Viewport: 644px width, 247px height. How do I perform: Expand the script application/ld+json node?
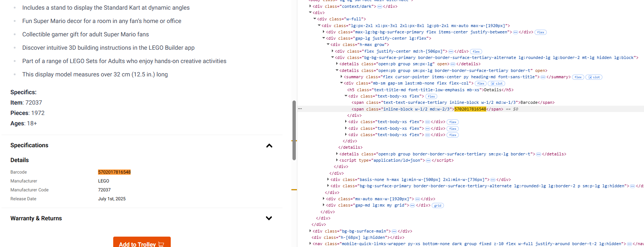point(337,160)
